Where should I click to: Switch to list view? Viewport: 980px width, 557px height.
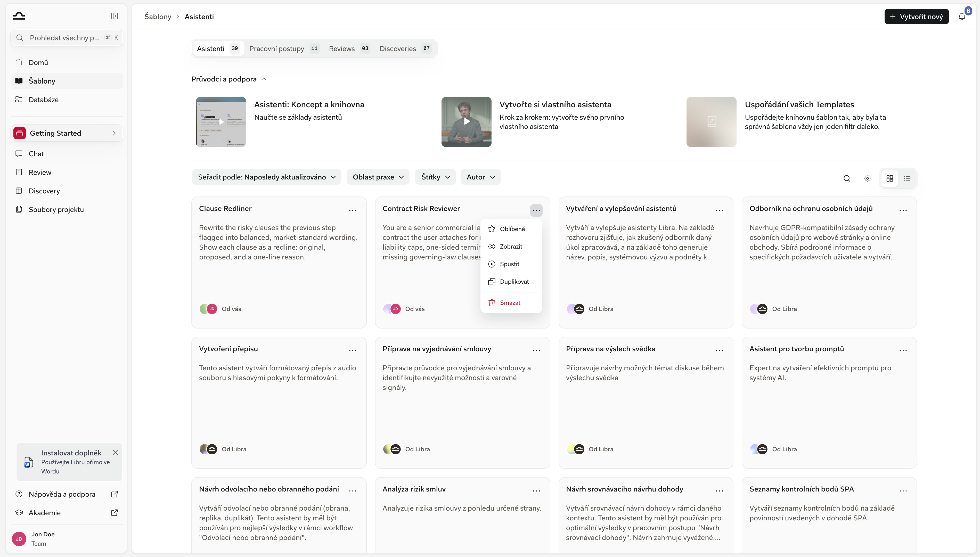(907, 178)
